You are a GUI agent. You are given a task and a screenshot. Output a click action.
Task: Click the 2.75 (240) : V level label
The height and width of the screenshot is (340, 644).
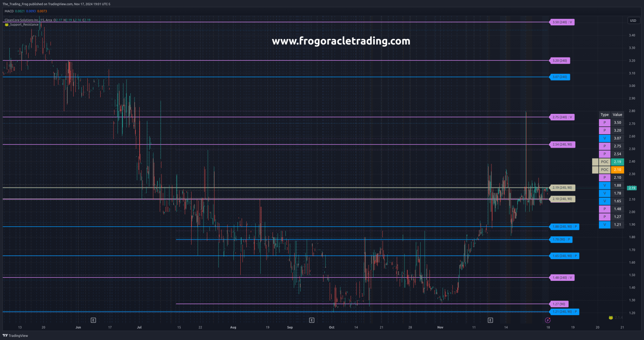click(x=562, y=117)
